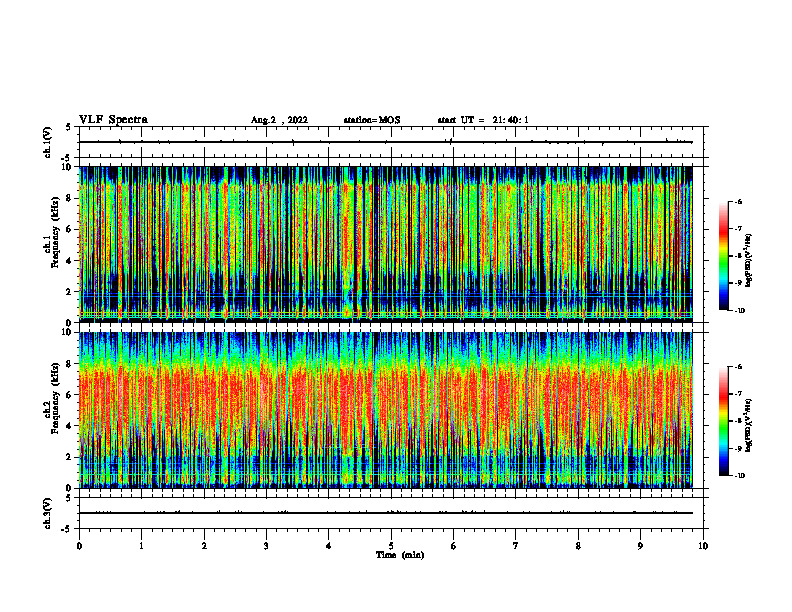Click the time axis tick label "10"
This screenshot has height=612, width=792.
(x=703, y=546)
